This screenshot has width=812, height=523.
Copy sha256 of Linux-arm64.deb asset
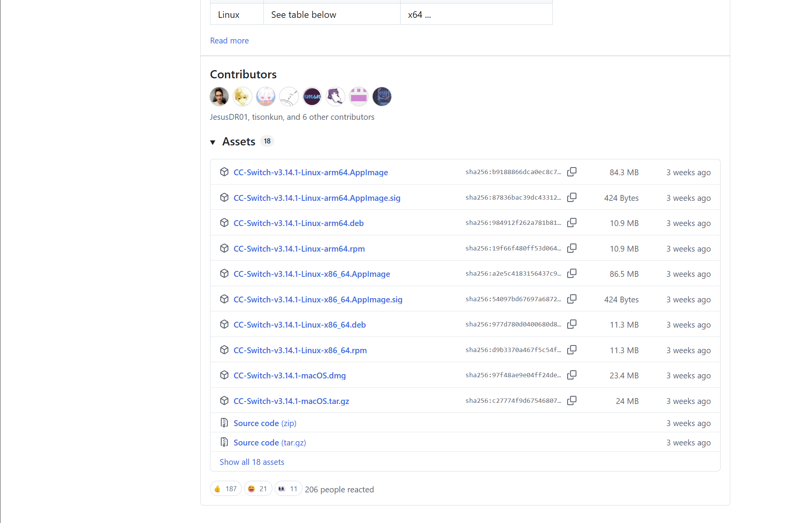572,223
